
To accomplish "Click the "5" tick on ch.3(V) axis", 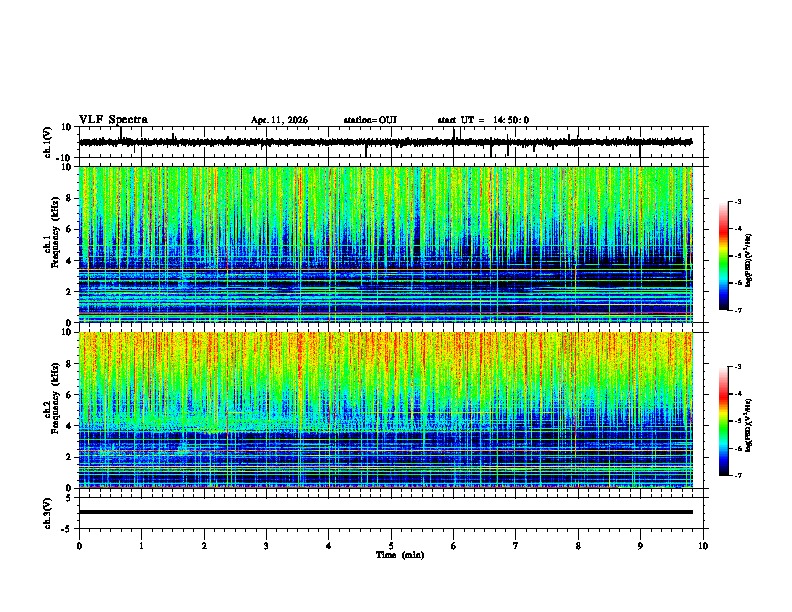I will (x=70, y=498).
